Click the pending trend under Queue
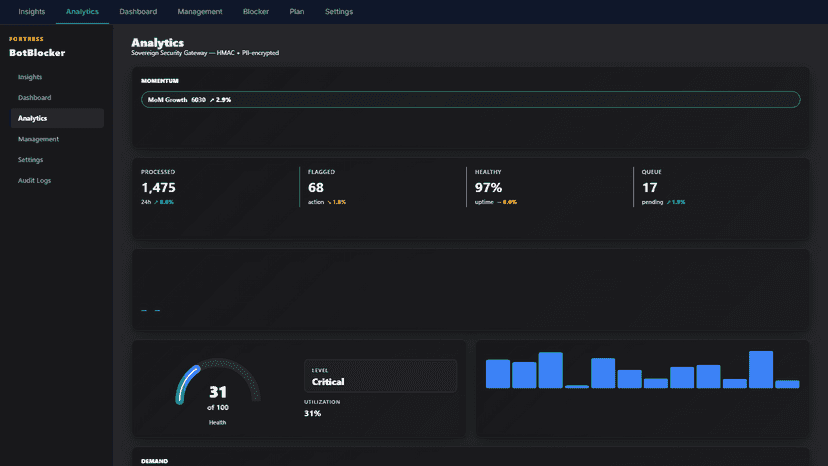The height and width of the screenshot is (466, 828). (x=663, y=202)
